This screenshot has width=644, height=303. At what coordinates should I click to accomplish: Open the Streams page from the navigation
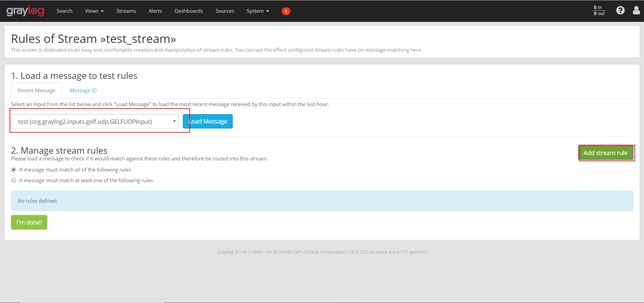click(x=126, y=11)
